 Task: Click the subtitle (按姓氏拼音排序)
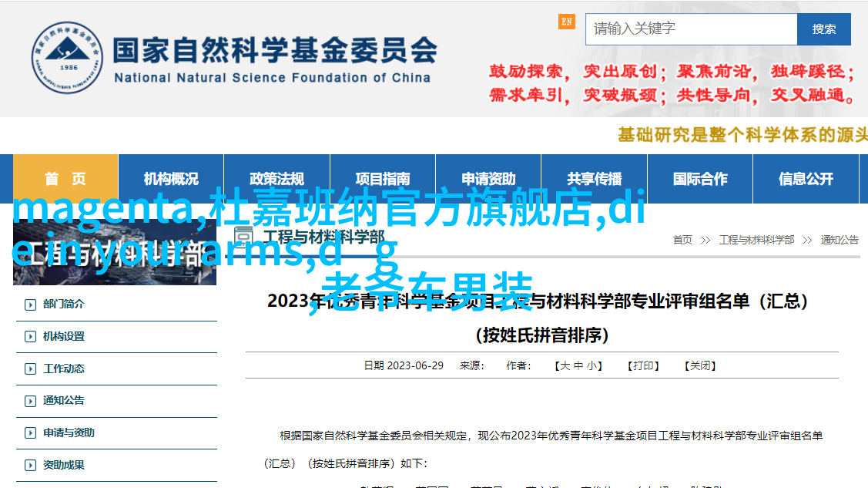pos(542,335)
